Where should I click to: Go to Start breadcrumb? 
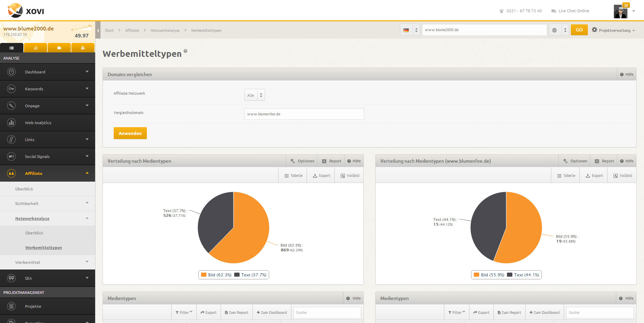(109, 30)
